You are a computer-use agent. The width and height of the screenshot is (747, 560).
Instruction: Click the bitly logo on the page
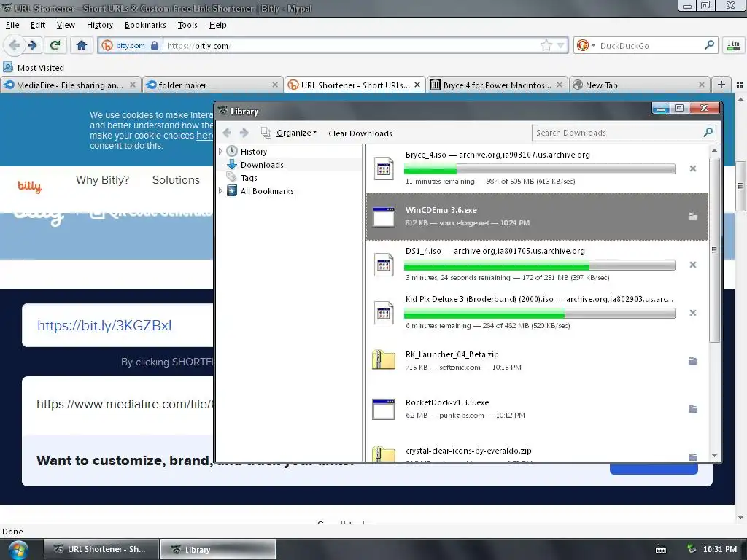click(x=29, y=186)
